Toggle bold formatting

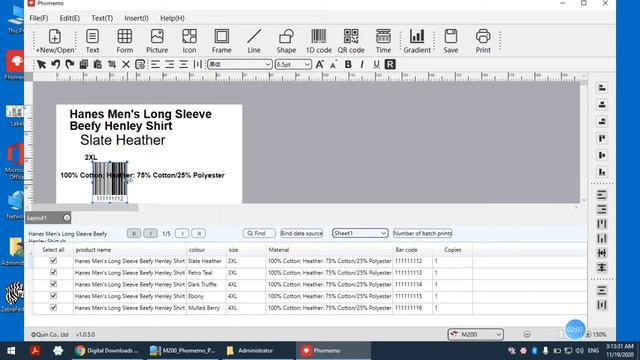[348, 64]
